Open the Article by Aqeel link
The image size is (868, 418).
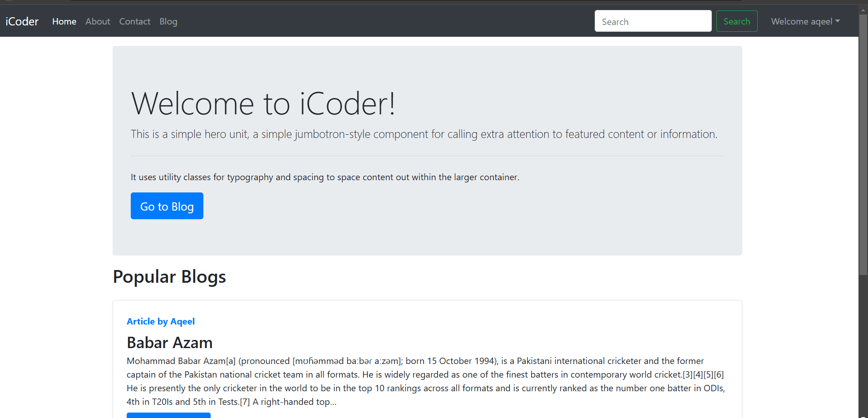[x=160, y=321]
